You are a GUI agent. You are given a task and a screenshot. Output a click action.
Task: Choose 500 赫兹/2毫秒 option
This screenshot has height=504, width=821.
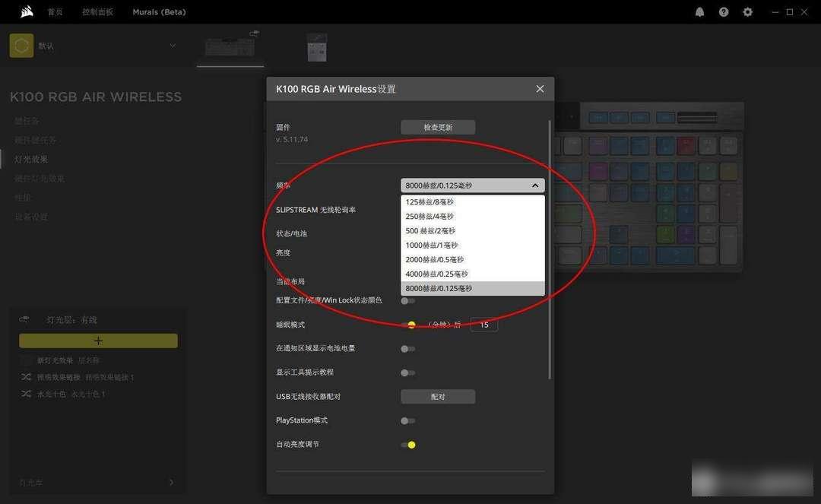point(473,231)
